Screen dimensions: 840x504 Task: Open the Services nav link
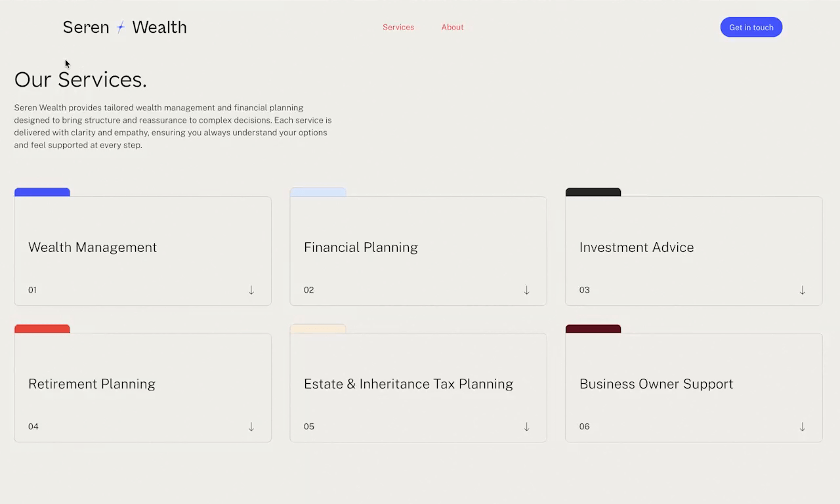point(398,27)
